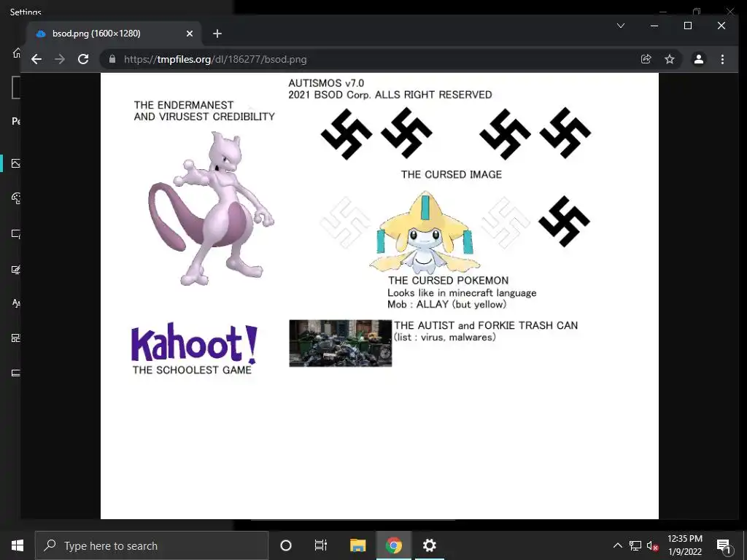
Task: Open Lock screen in the Settings sidebar
Action: coord(16,234)
